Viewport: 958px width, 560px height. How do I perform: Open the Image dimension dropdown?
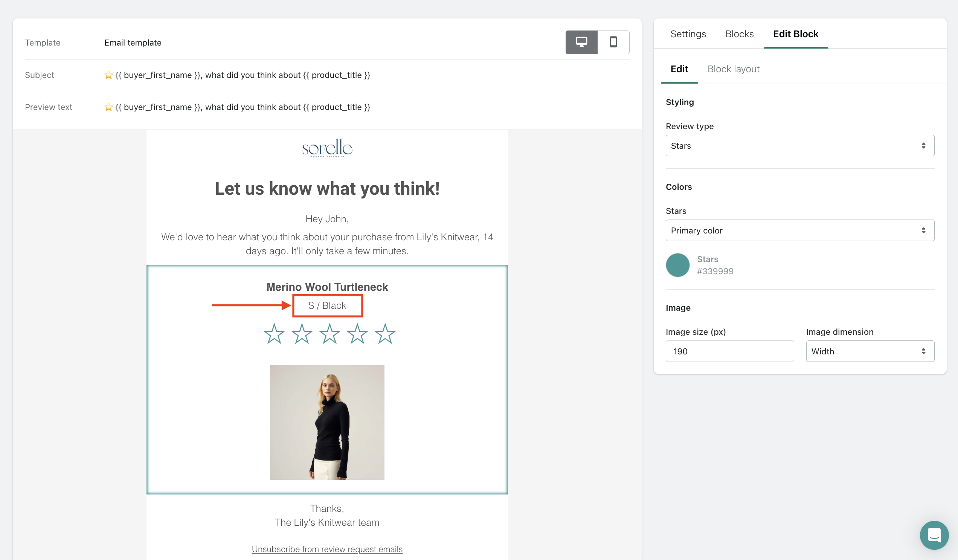pos(870,351)
